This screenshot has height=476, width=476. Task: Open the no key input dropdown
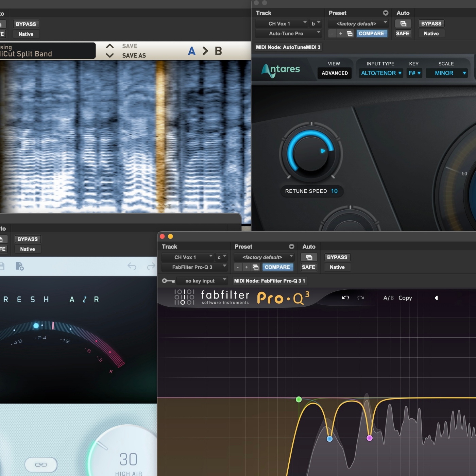pos(202,281)
